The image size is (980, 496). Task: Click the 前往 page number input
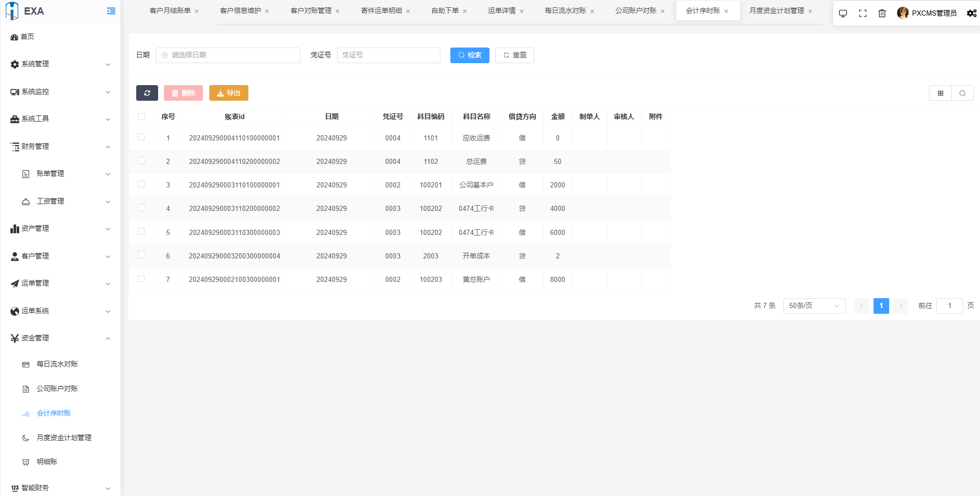click(x=950, y=306)
